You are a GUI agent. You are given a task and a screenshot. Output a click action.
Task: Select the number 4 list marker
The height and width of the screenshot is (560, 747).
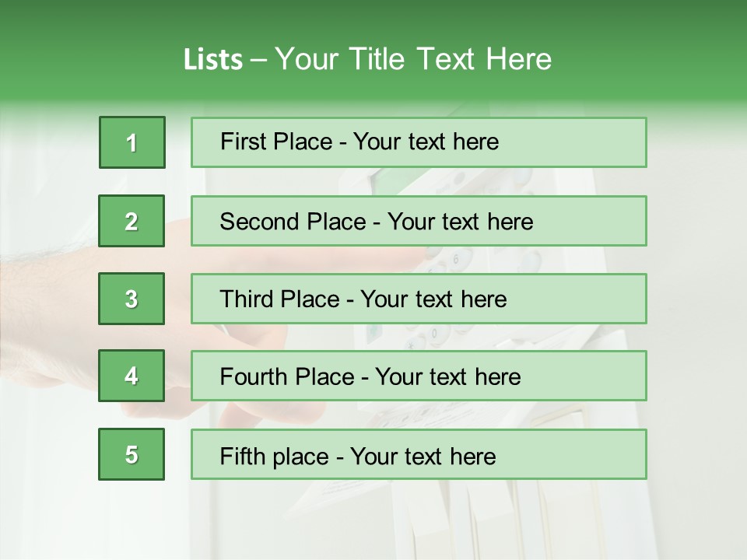click(132, 376)
